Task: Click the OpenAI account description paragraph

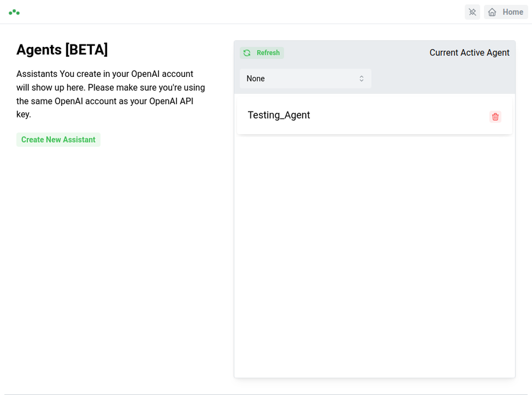Action: click(x=110, y=94)
